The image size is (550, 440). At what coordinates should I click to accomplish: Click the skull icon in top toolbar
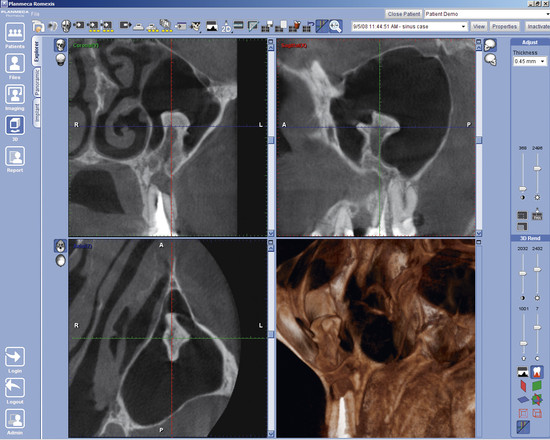click(x=66, y=26)
